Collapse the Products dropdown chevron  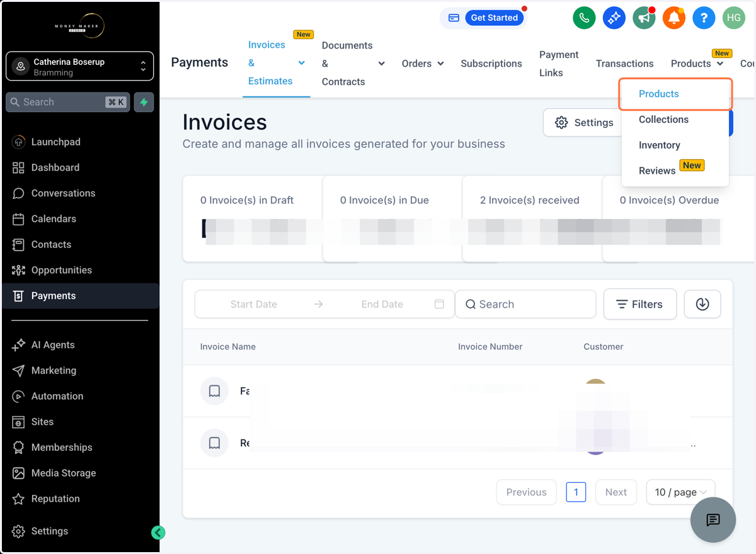720,64
